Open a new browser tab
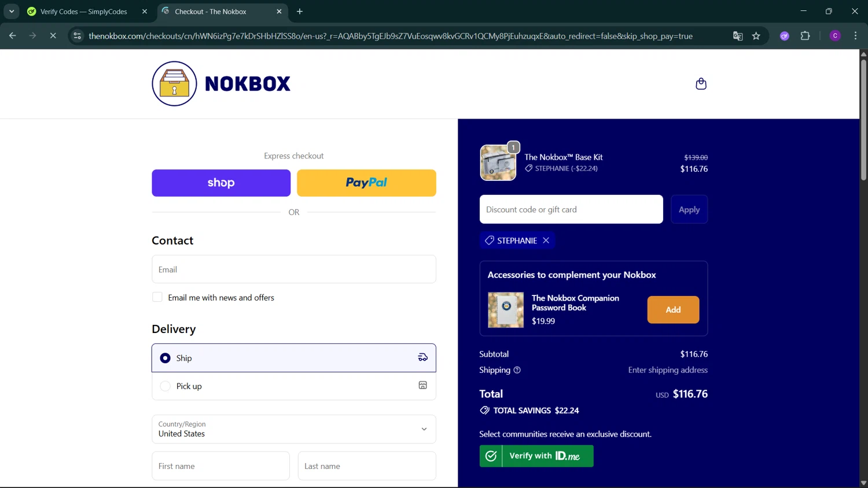This screenshot has width=868, height=488. pos(300,12)
